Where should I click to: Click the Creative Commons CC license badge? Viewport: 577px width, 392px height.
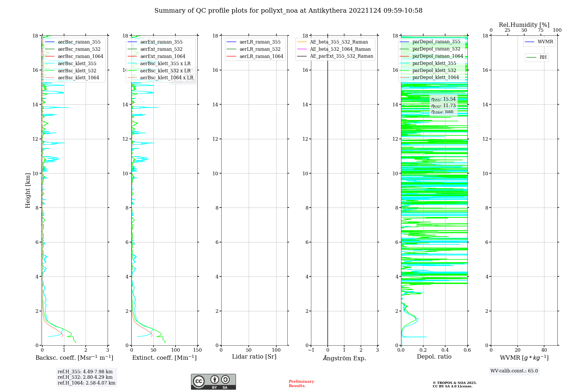(213, 382)
